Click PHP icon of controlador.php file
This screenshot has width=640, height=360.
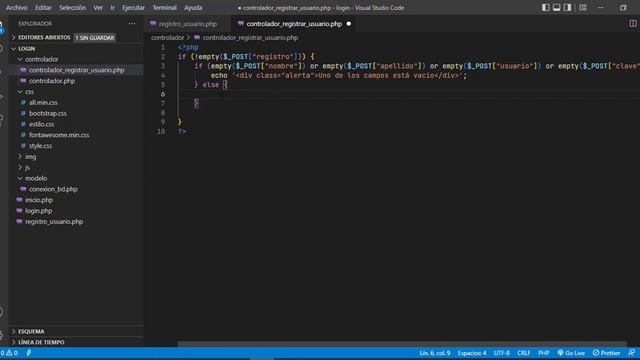click(x=23, y=81)
